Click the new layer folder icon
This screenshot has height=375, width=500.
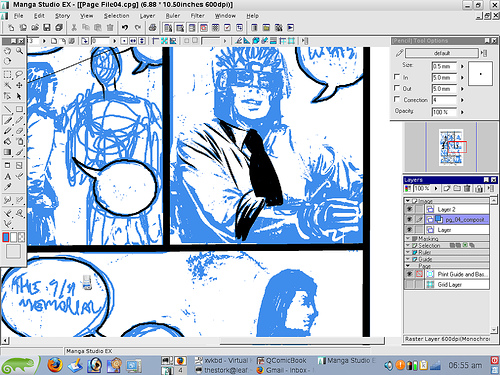point(457,189)
